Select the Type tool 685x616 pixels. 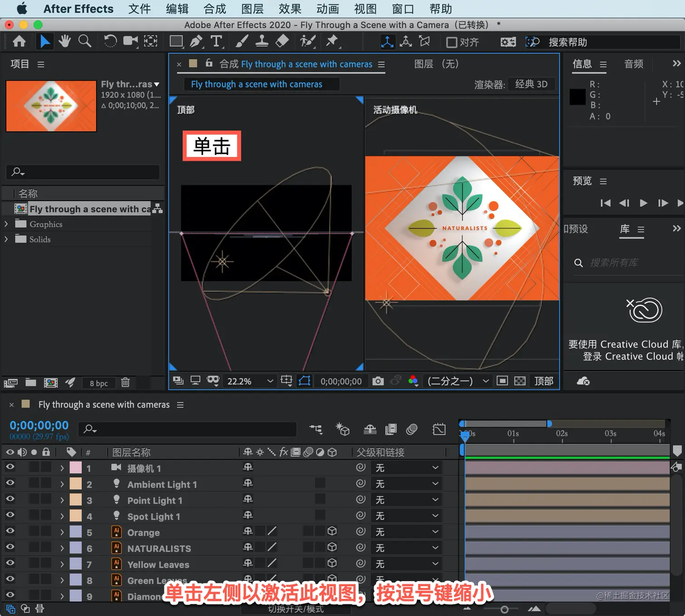point(217,42)
